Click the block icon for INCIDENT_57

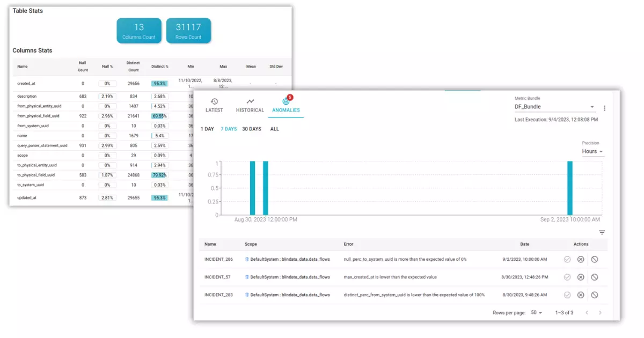coord(594,277)
